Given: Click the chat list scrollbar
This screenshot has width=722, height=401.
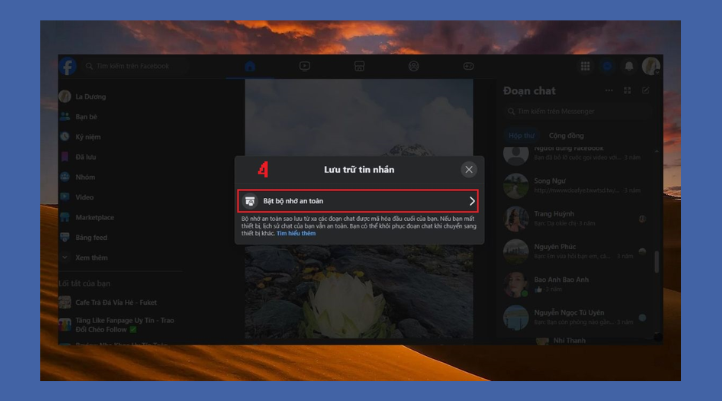Looking at the screenshot, I should click(656, 262).
